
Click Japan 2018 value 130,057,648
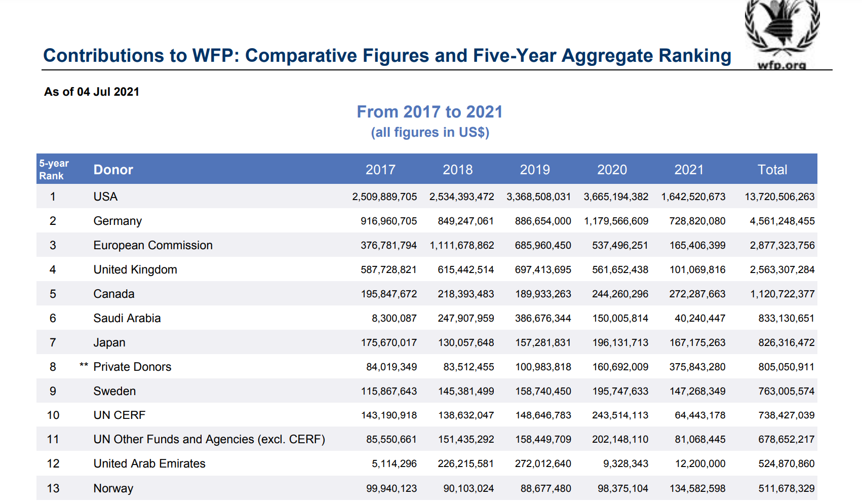coord(466,342)
